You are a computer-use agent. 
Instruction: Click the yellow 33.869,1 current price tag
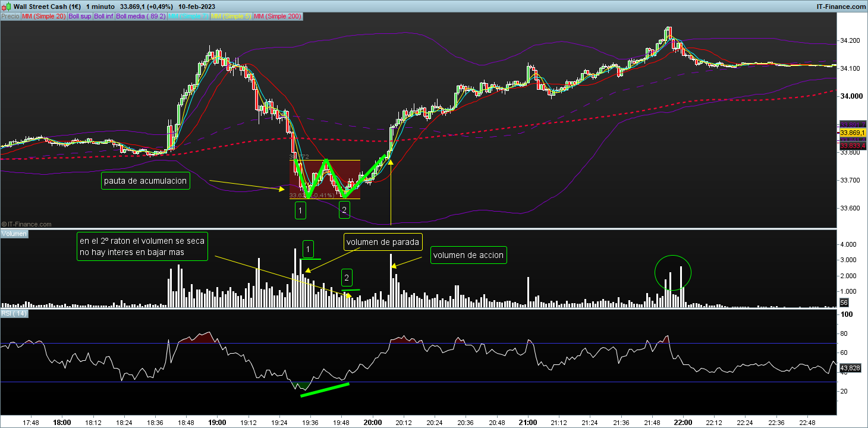point(853,133)
